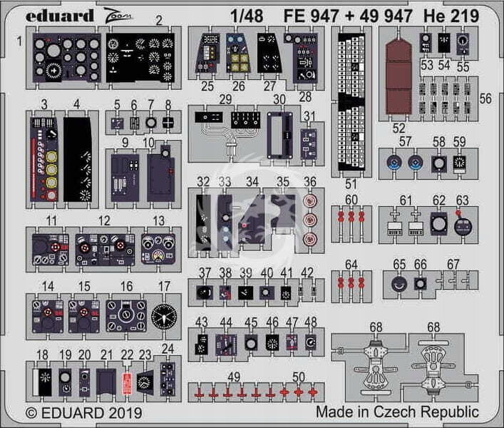Click the white-dial square part 59
Image resolution: width=504 pixels, height=428 pixels.
coord(459,164)
